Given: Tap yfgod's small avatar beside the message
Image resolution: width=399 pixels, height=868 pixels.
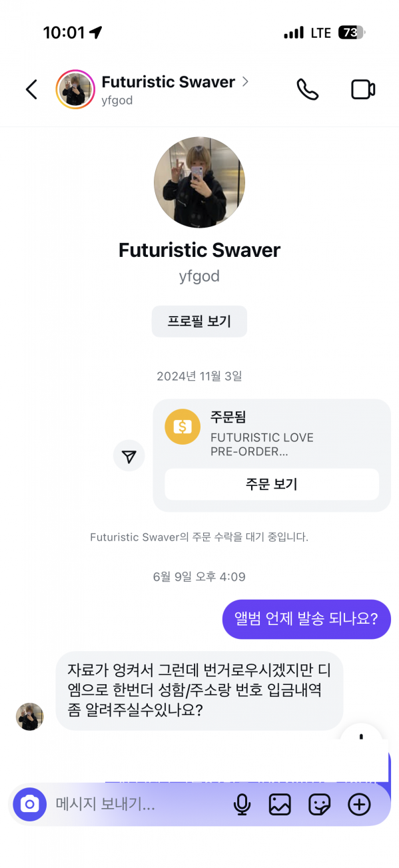Looking at the screenshot, I should coord(29,716).
